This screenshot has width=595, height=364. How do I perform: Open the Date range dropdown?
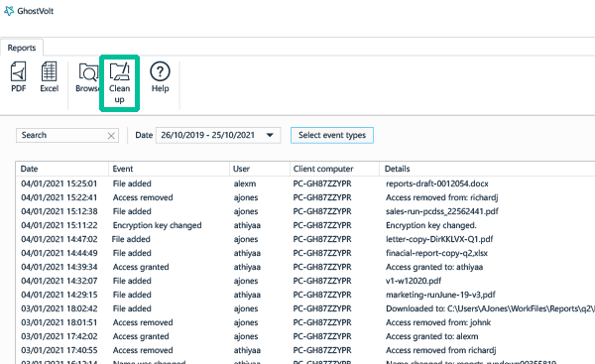[218, 135]
